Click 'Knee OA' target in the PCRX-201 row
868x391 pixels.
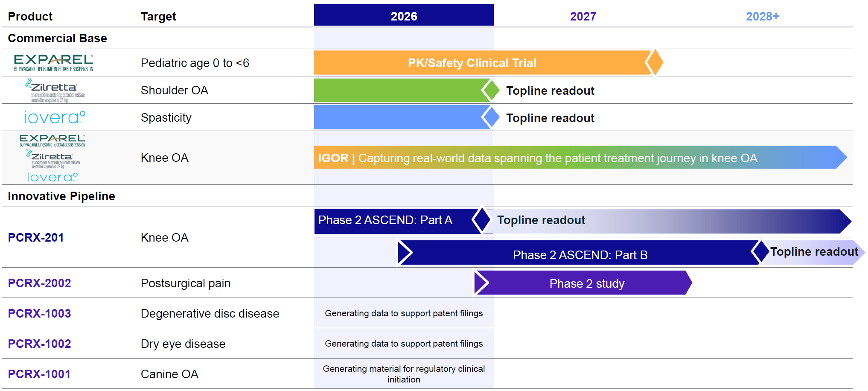tap(165, 237)
